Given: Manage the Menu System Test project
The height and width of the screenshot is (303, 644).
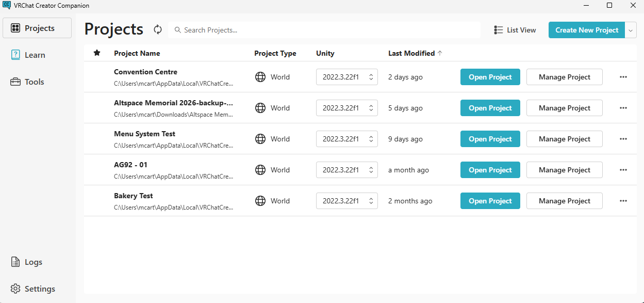Looking at the screenshot, I should (565, 139).
